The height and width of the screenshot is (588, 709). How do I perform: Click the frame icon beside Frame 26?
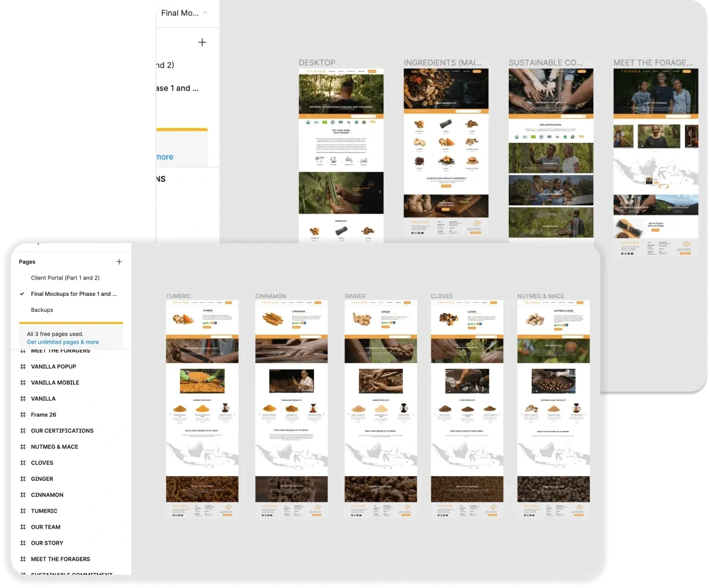pos(23,415)
